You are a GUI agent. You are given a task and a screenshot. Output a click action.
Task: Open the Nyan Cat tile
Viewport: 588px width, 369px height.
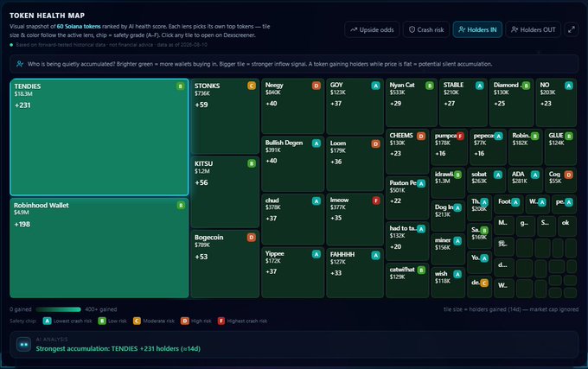tap(412, 103)
